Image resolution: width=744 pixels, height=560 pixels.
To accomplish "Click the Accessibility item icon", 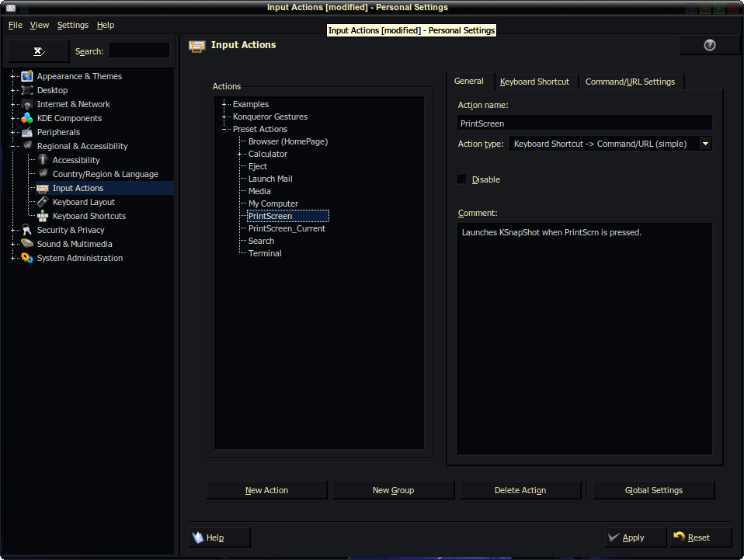I will 43,160.
